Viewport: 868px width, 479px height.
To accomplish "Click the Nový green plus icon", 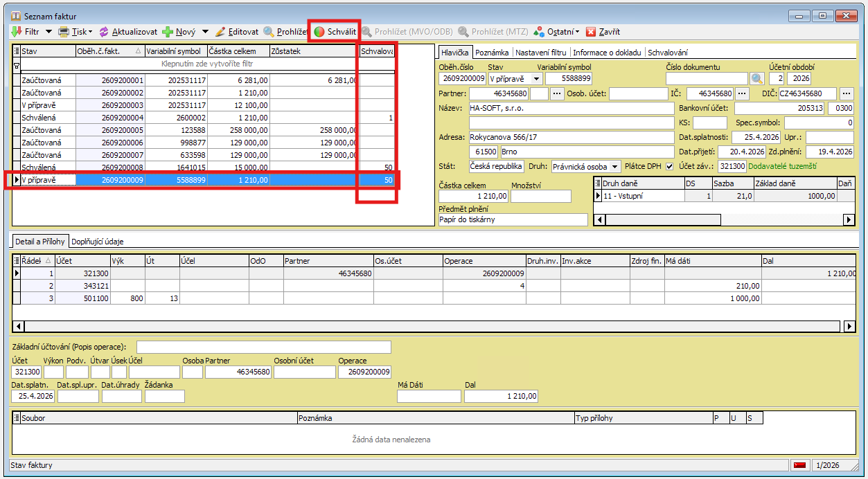I will tap(167, 32).
